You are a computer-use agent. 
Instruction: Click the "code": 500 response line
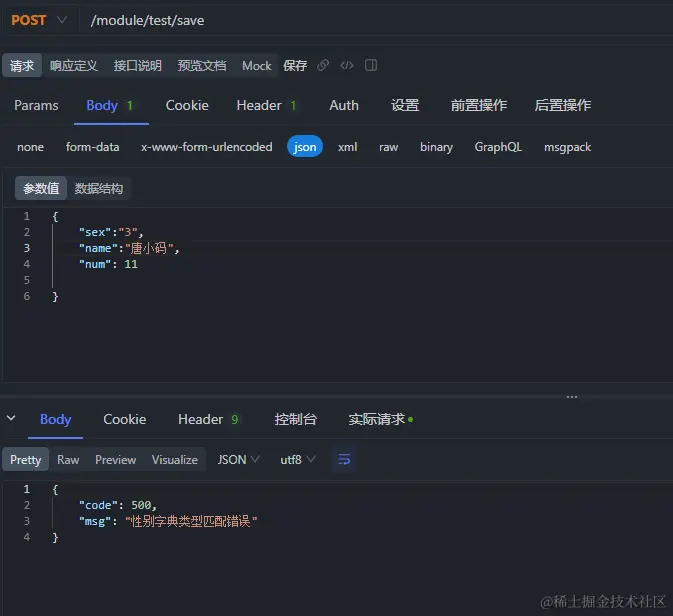click(x=118, y=505)
